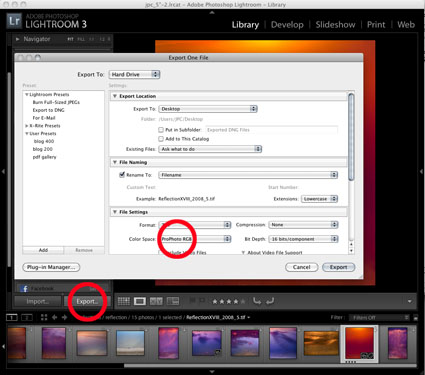The height and width of the screenshot is (375, 425).
Task: Click the Export... button in Library panel
Action: (x=87, y=301)
